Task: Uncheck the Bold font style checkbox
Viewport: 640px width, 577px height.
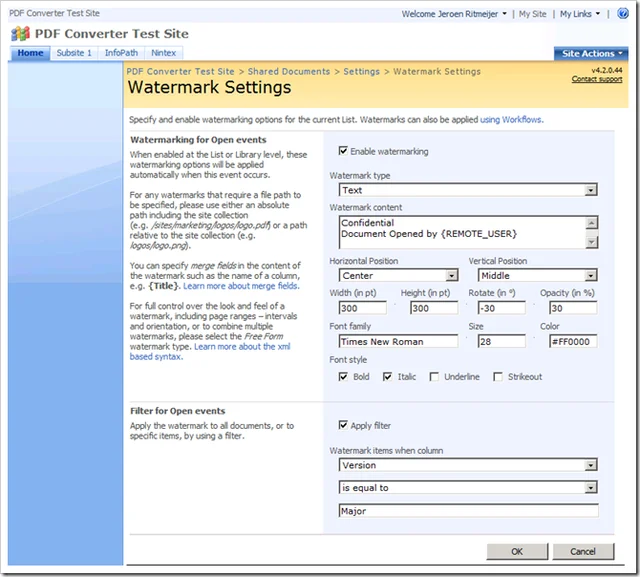Action: [x=344, y=377]
